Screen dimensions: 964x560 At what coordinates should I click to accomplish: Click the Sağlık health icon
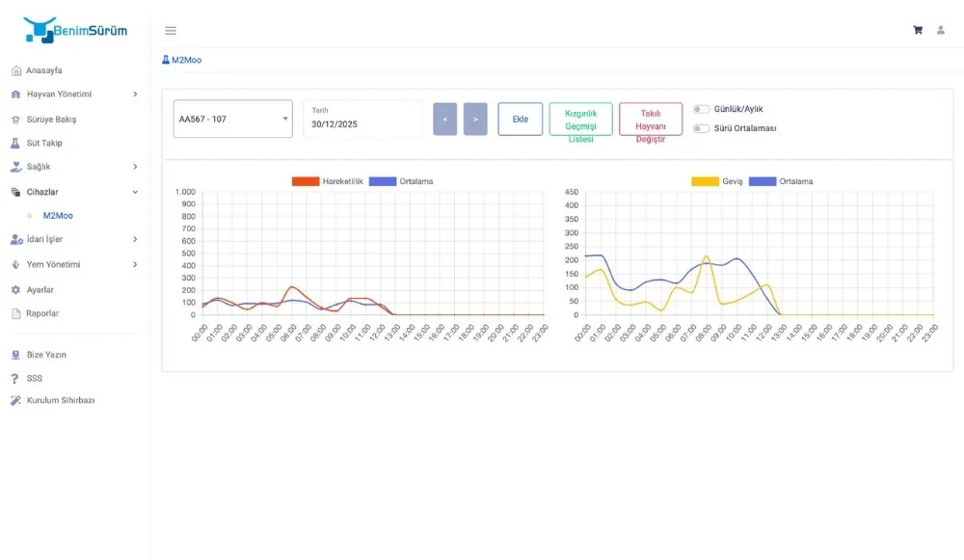click(x=14, y=167)
